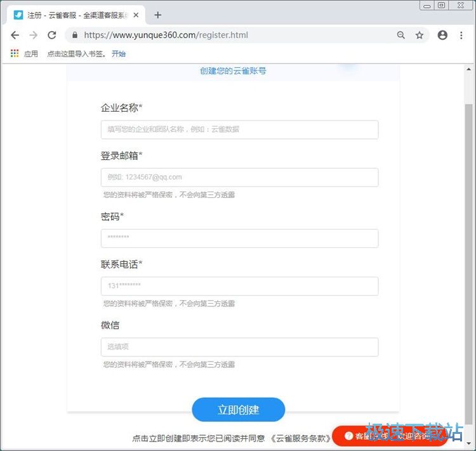Minimize the browser window
The height and width of the screenshot is (451, 476).
(427, 6)
